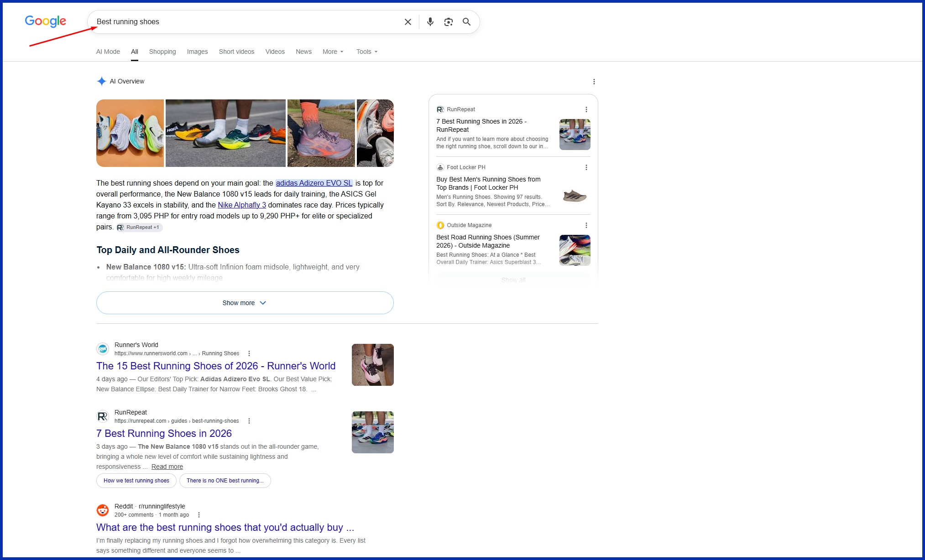
Task: Open Short videos tab
Action: (x=236, y=52)
